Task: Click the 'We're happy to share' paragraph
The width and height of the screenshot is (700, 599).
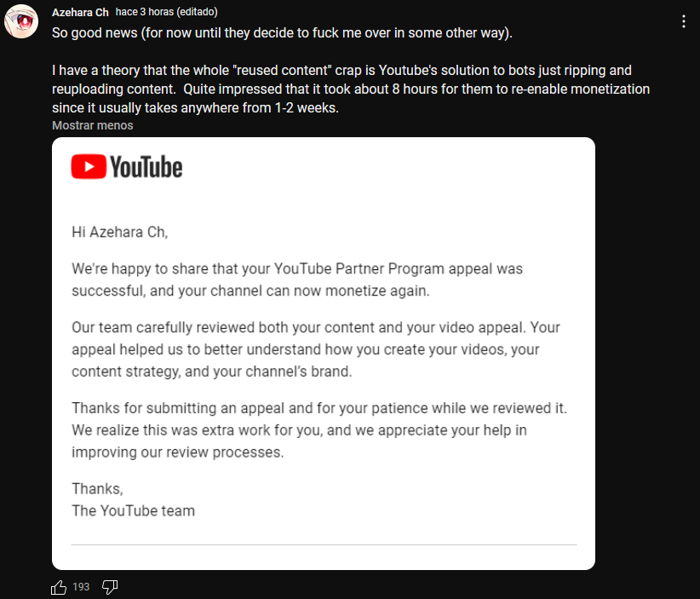Action: coord(297,279)
